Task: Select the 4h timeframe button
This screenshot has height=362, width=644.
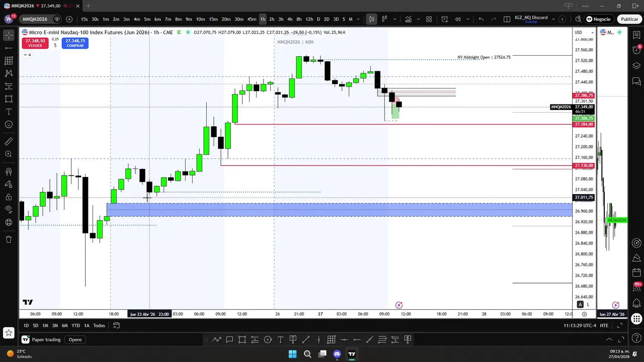Action: click(x=290, y=19)
